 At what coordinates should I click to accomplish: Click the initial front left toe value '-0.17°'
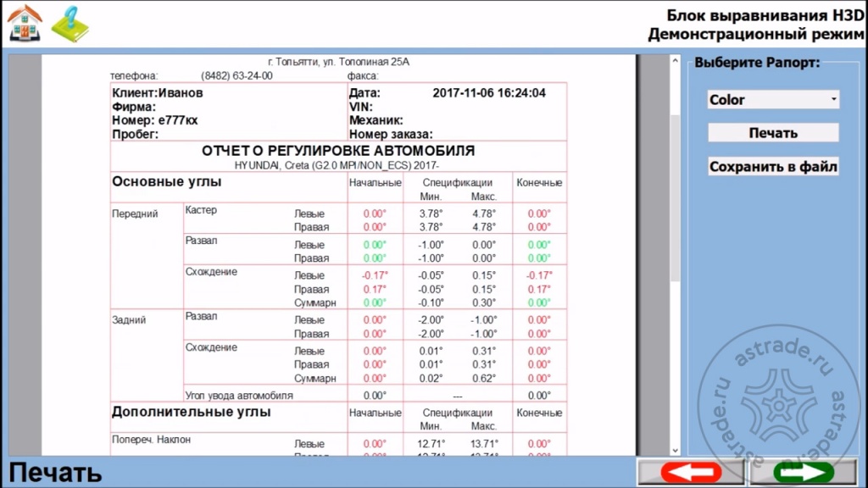375,275
